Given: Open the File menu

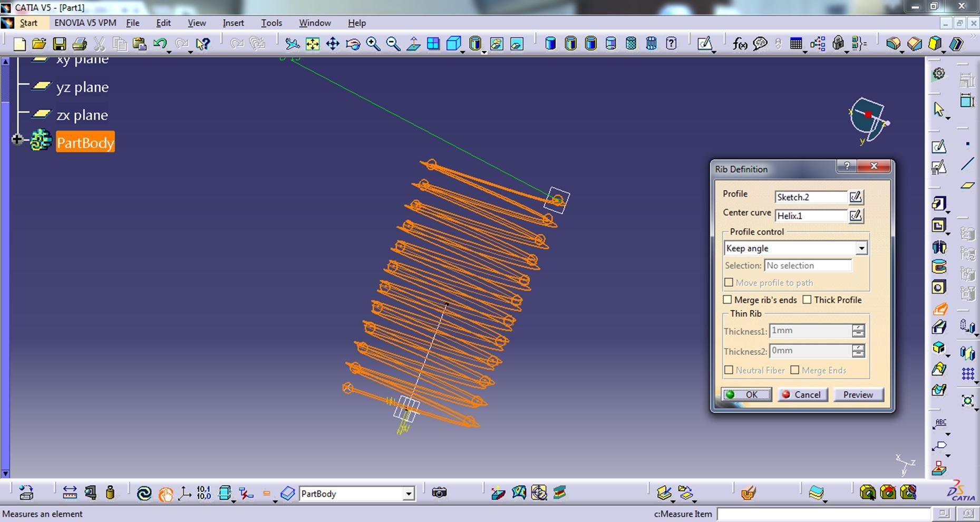Looking at the screenshot, I should tap(133, 23).
